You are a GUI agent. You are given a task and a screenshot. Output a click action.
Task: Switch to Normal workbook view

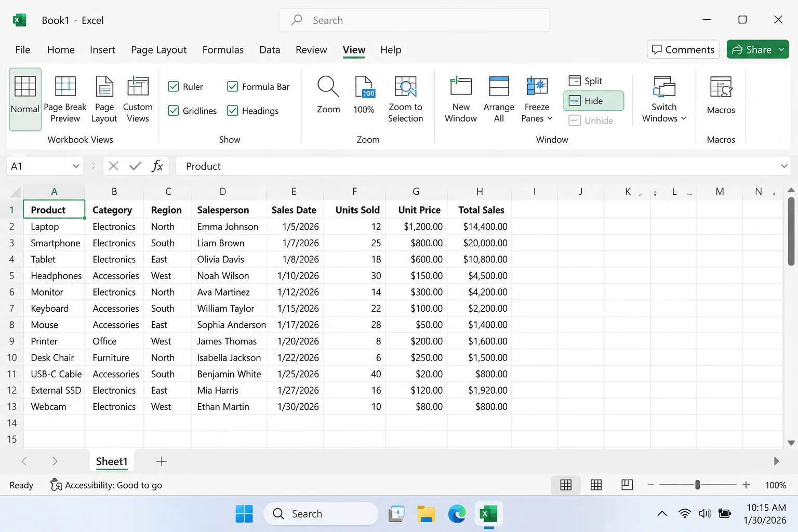[25, 99]
